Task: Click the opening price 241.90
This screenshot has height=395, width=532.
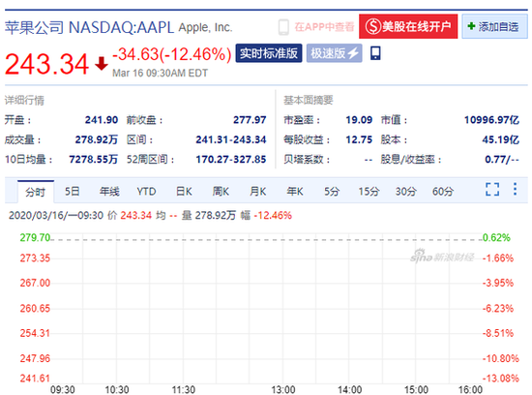Action: click(102, 119)
